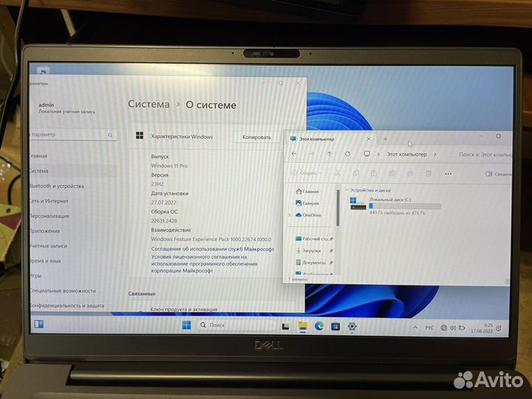The image size is (532, 399).
Task: Close the Этот компьютер tab
Action: pyautogui.click(x=369, y=139)
